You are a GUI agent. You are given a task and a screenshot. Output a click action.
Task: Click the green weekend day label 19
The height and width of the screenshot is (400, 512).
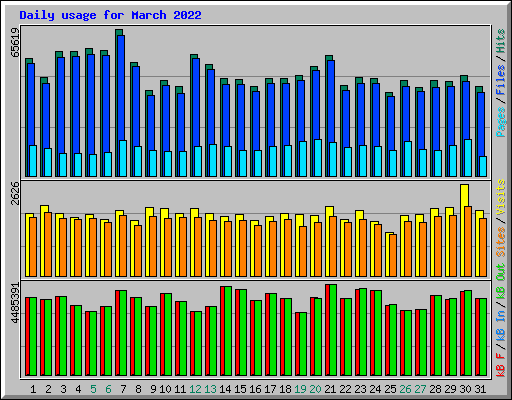tap(300, 389)
